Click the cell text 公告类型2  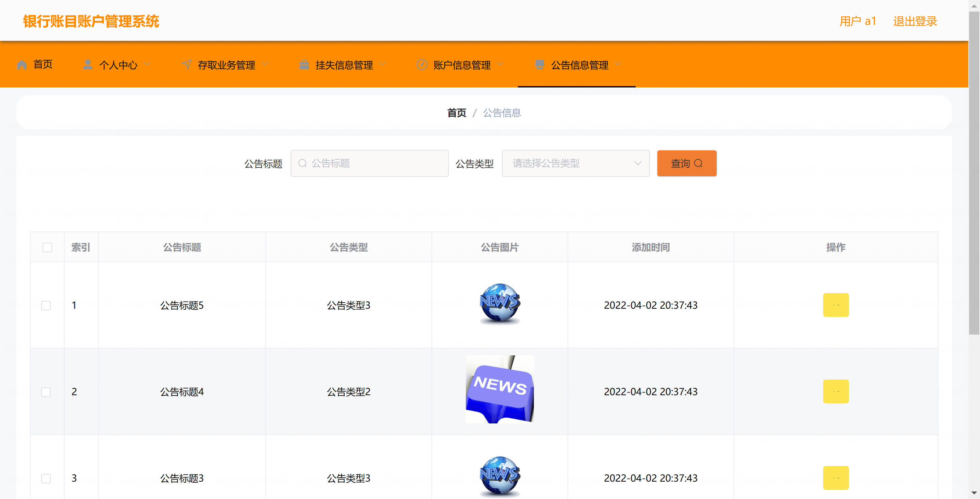pyautogui.click(x=348, y=392)
